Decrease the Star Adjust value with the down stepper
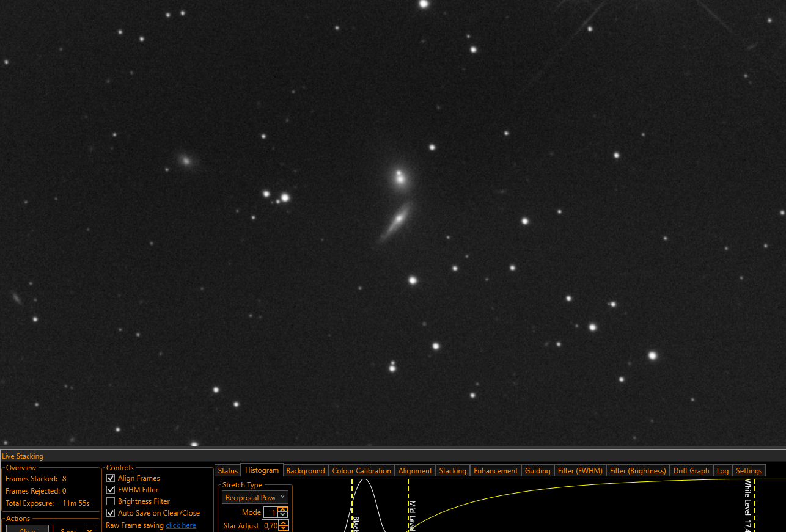Screen dimensions: 786x532 pyautogui.click(x=283, y=528)
